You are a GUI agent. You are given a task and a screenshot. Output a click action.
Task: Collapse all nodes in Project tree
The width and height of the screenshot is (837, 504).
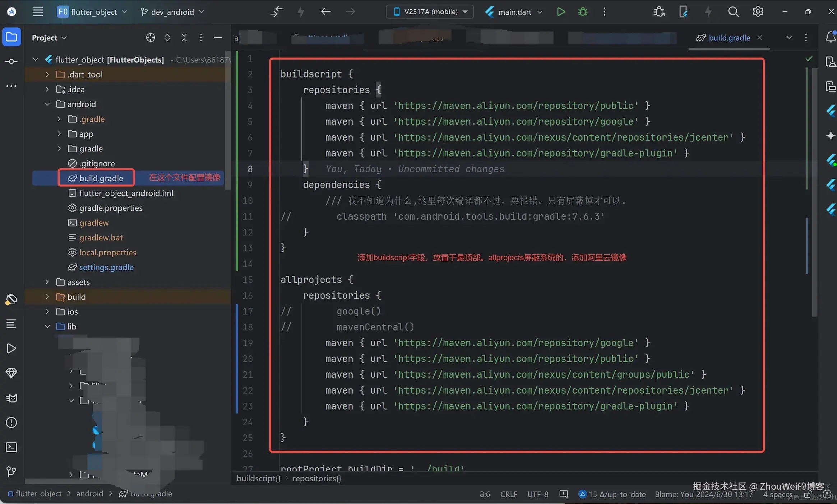pos(184,38)
